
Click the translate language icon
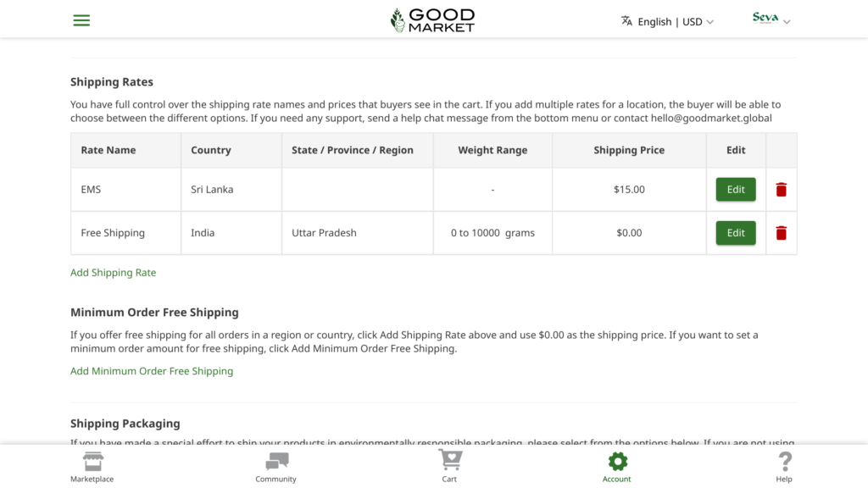tap(626, 21)
